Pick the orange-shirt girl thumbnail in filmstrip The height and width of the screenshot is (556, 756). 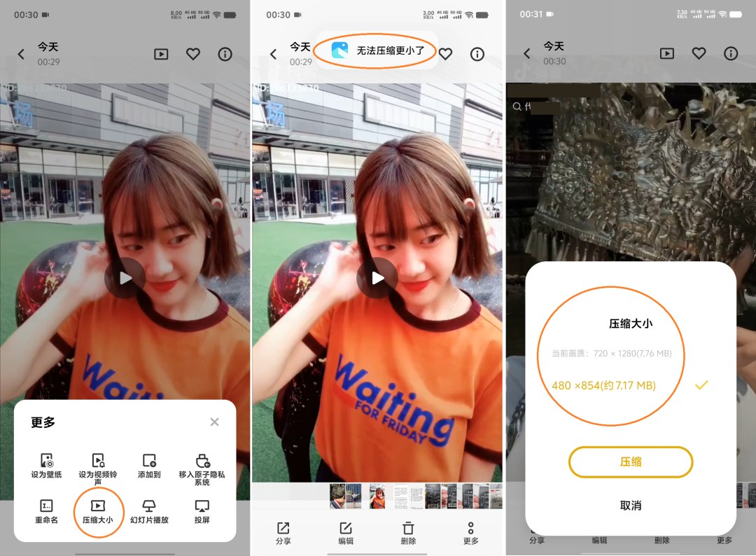point(377,496)
